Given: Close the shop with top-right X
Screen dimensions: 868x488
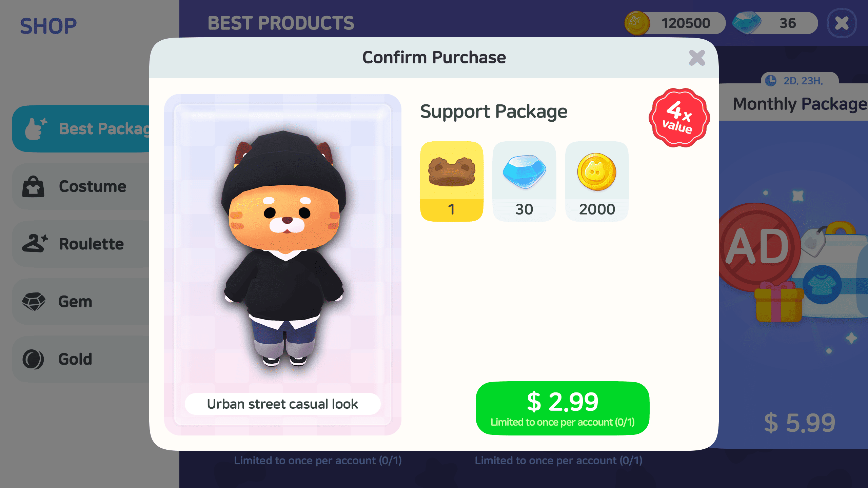Looking at the screenshot, I should click(842, 23).
